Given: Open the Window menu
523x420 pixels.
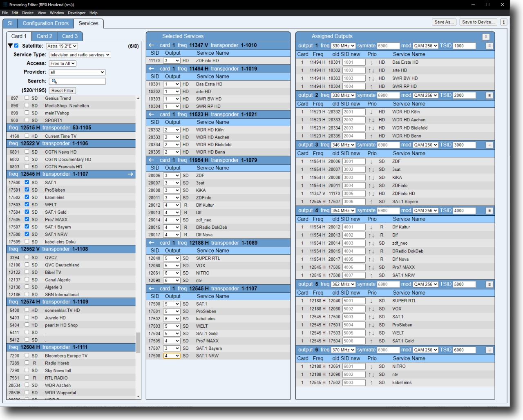Looking at the screenshot, I should [57, 13].
